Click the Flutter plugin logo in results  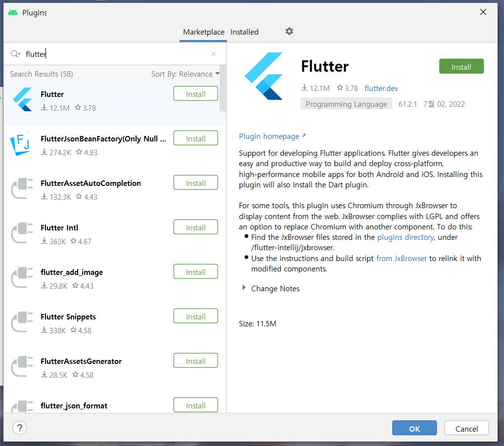coord(22,99)
